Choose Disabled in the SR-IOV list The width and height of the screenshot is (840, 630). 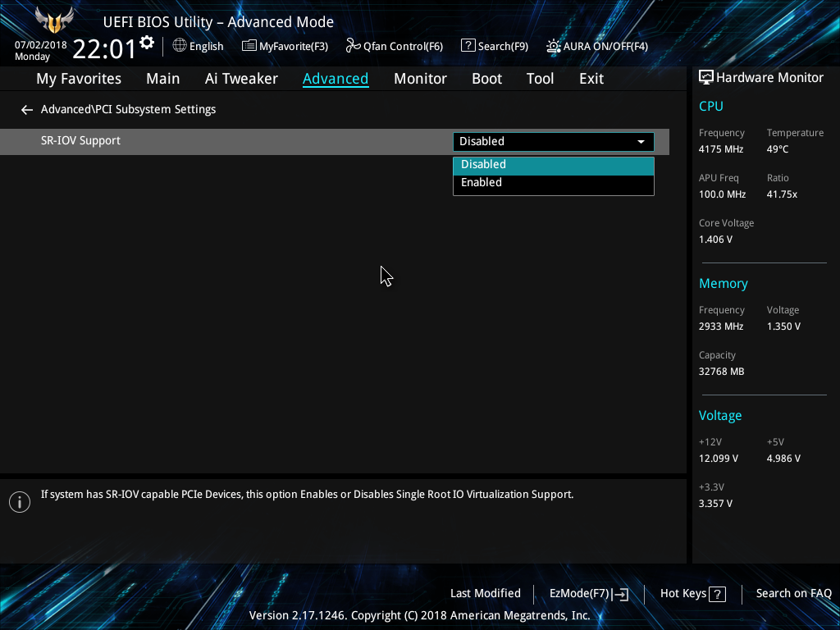pos(554,166)
